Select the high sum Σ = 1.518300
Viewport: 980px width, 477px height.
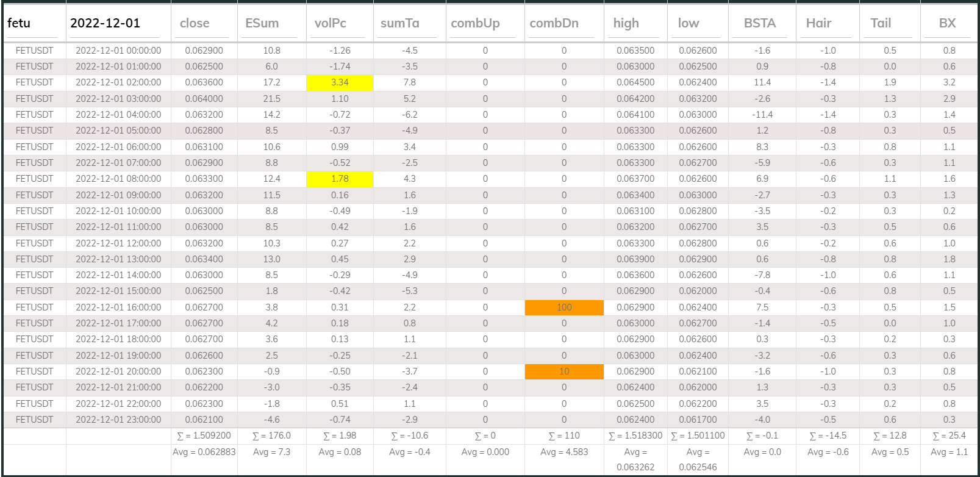pyautogui.click(x=635, y=436)
